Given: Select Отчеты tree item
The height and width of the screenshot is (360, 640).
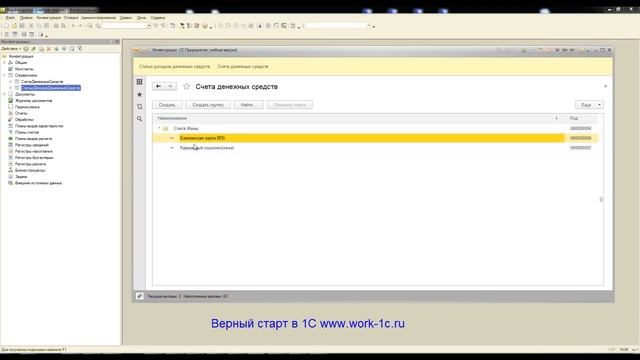Looking at the screenshot, I should coord(21,113).
